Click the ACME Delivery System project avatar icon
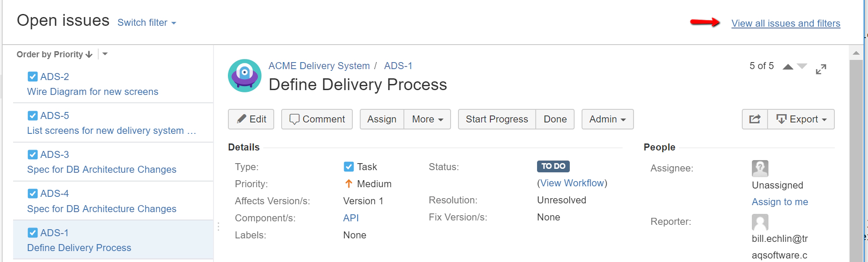Screen dimensions: 868x262 tap(245, 75)
